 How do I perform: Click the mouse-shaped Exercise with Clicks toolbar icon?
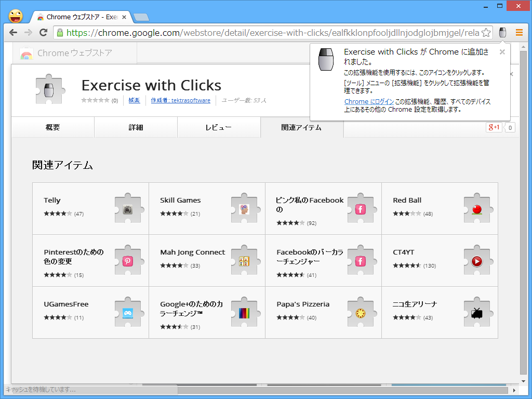(x=502, y=32)
